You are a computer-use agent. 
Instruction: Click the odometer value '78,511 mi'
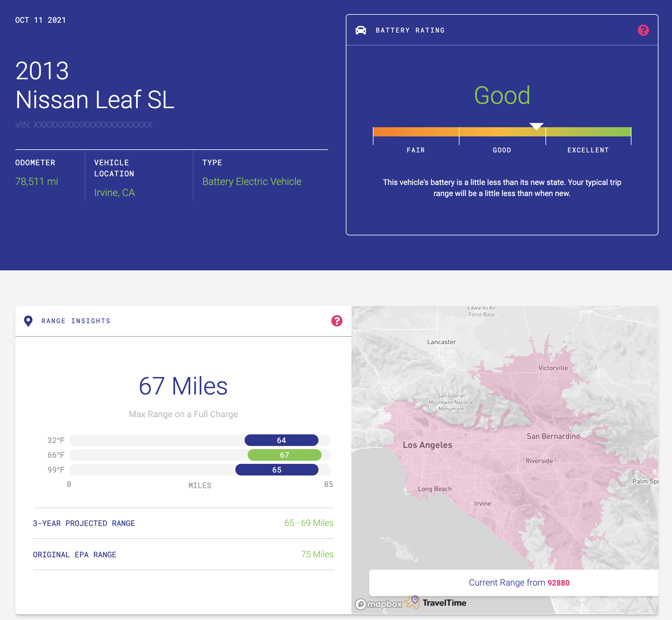[37, 182]
